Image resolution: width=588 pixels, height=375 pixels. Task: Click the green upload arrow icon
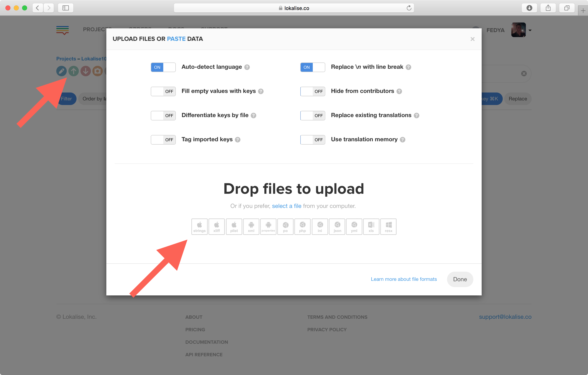tap(73, 71)
